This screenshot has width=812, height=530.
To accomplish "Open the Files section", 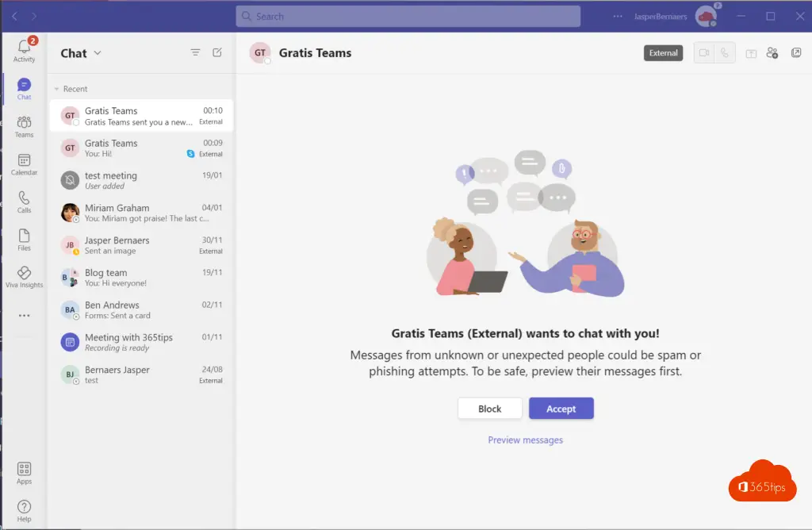I will [24, 240].
